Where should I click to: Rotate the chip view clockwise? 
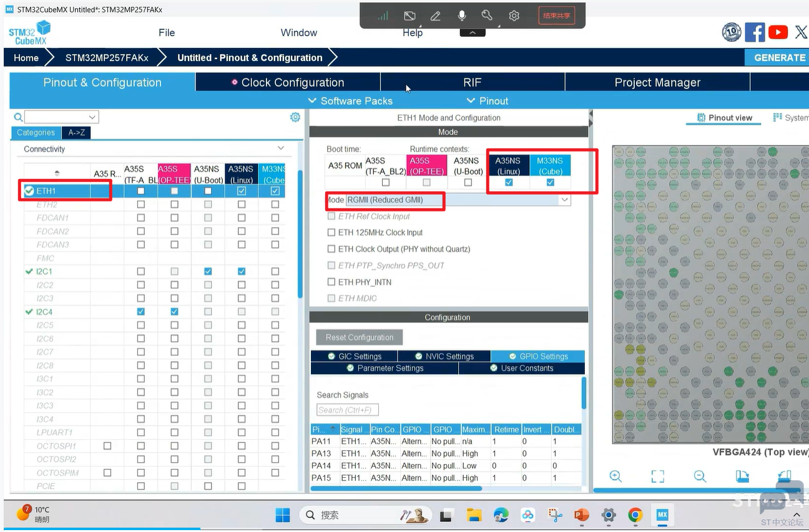(742, 476)
